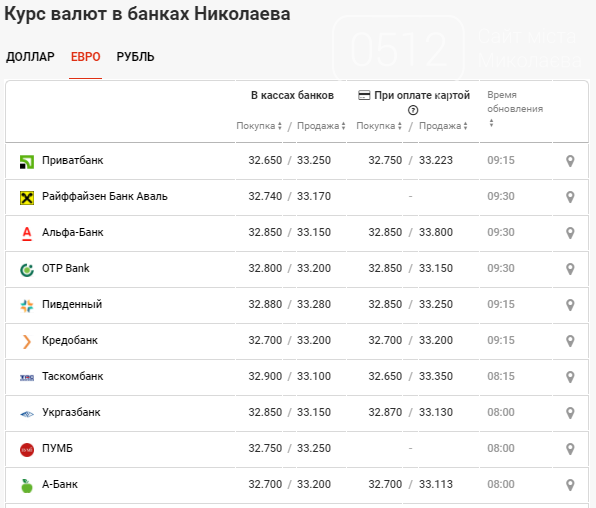This screenshot has height=508, width=596.
Task: Open the ПУМБ bank link
Action: point(57,448)
